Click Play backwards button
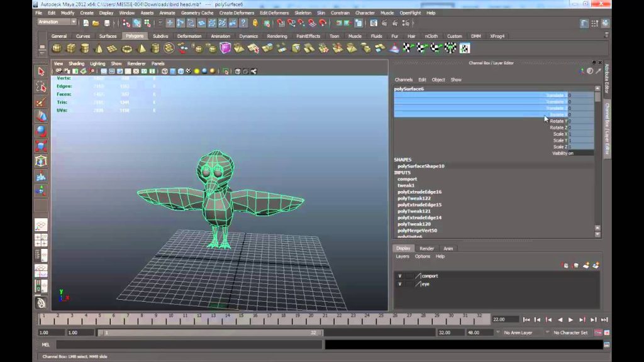This screenshot has width=644, height=362. 560,320
